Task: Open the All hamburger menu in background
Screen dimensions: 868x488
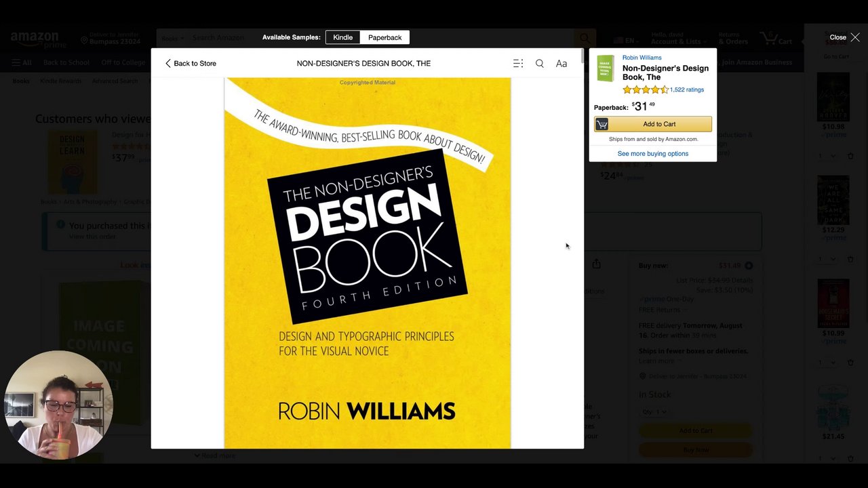Action: (22, 62)
